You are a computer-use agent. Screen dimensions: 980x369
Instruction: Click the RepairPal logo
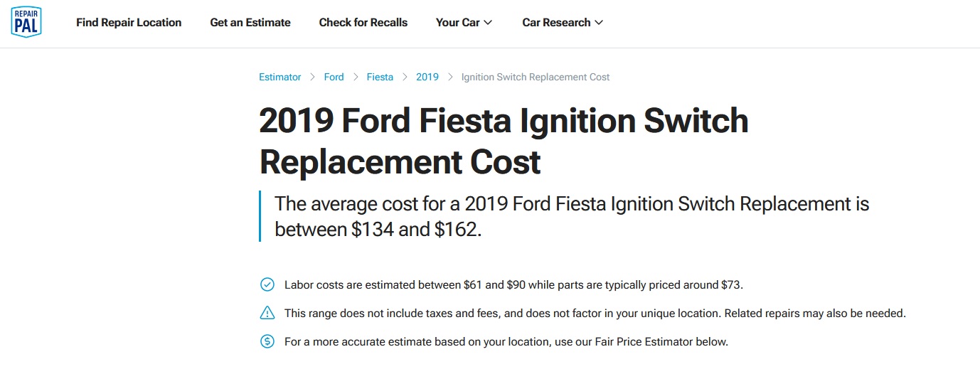point(26,22)
